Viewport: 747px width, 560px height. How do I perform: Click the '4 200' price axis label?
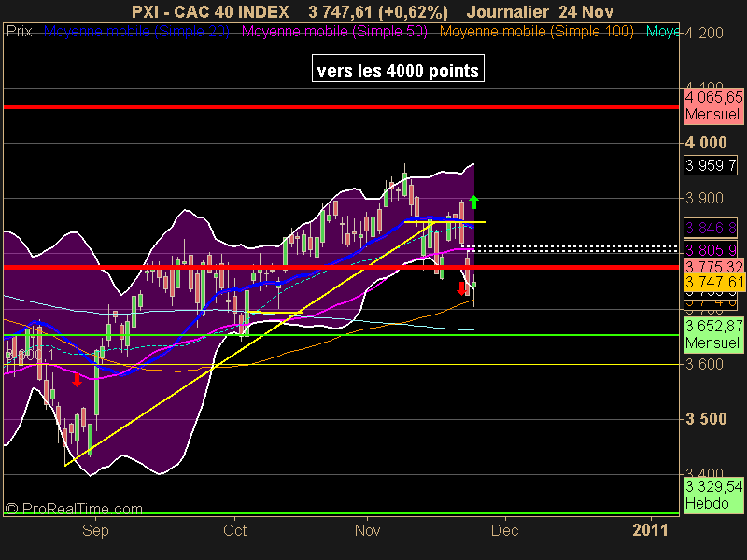click(704, 33)
